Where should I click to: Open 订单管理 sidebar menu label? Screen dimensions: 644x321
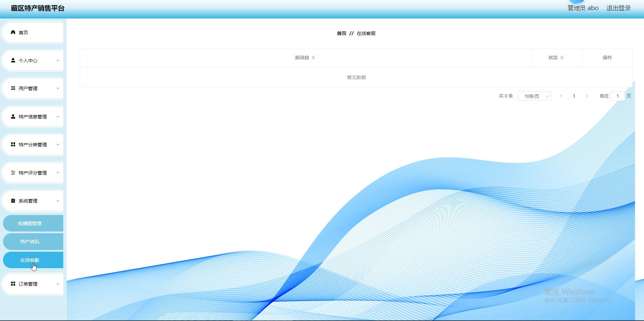28,284
